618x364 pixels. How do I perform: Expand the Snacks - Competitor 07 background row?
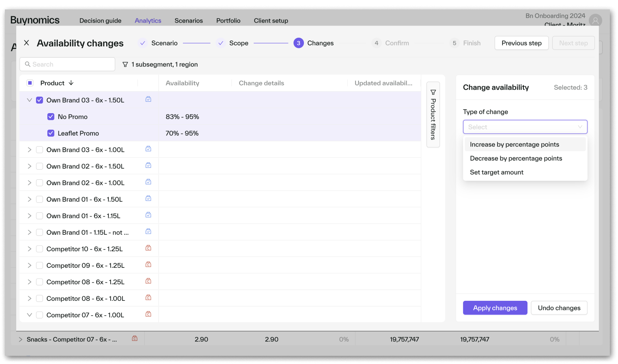coord(20,339)
